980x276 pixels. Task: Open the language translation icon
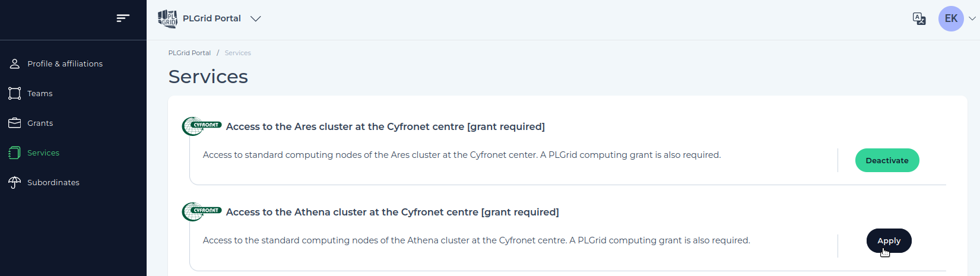point(919,18)
